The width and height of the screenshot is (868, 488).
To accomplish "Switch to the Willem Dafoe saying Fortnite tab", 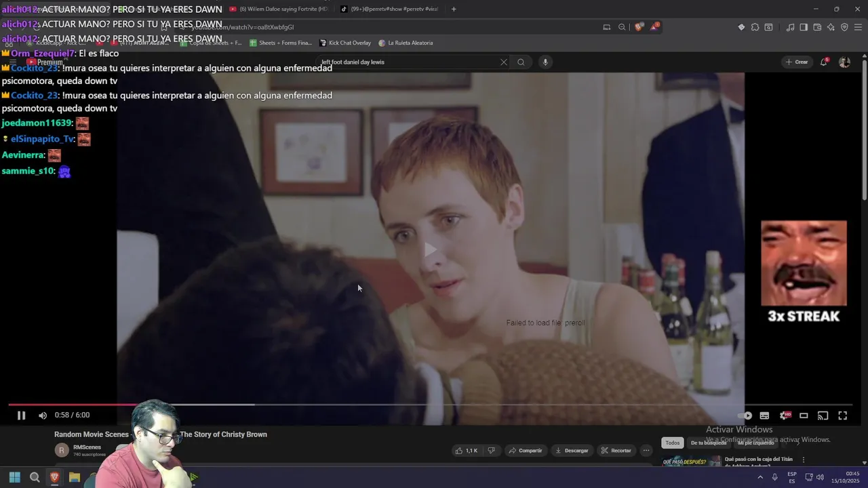I will click(278, 9).
